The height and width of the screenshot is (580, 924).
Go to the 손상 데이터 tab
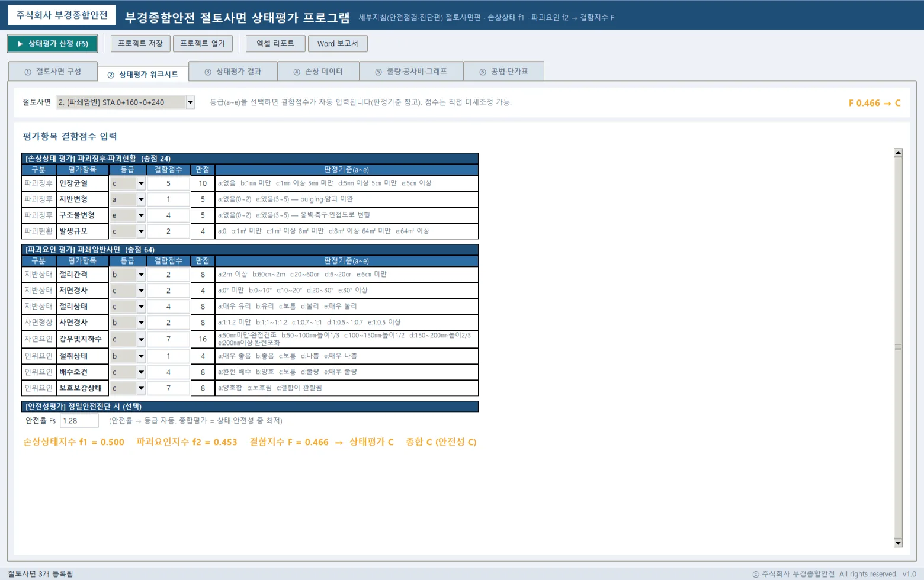point(318,72)
